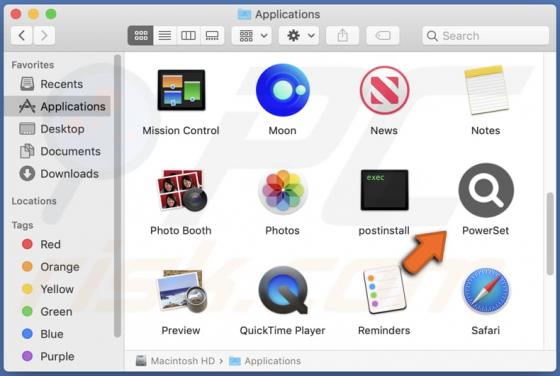Click the "Reminders" name label

384,330
